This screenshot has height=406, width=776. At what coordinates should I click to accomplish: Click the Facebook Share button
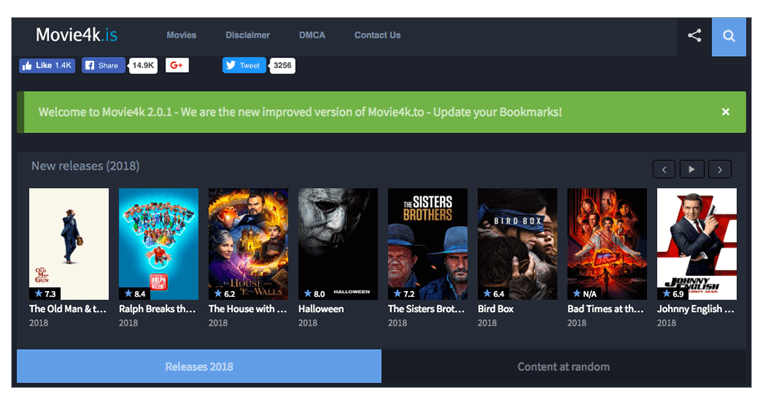click(x=103, y=65)
